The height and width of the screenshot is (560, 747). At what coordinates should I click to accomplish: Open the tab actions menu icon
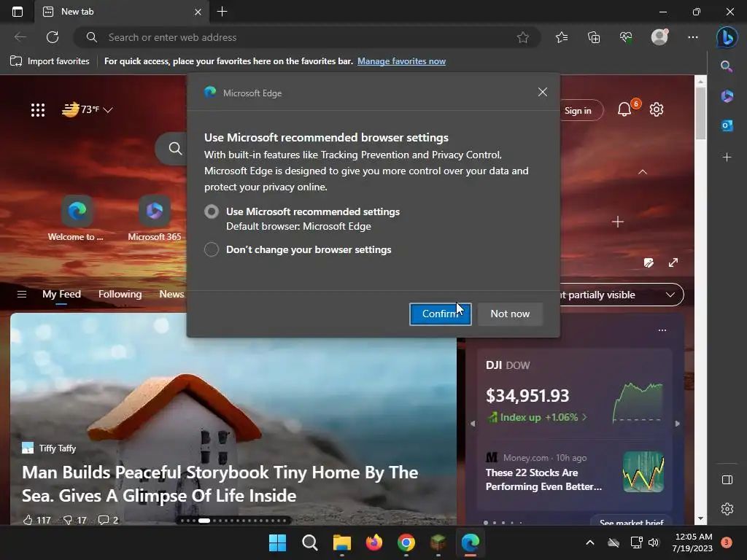[x=18, y=12]
